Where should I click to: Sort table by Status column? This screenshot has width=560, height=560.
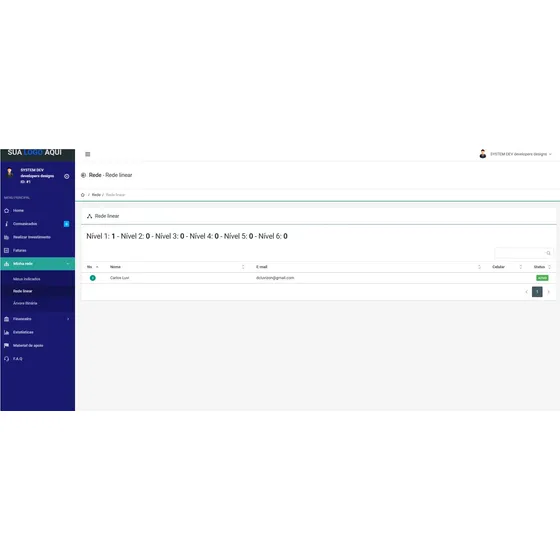[542, 267]
